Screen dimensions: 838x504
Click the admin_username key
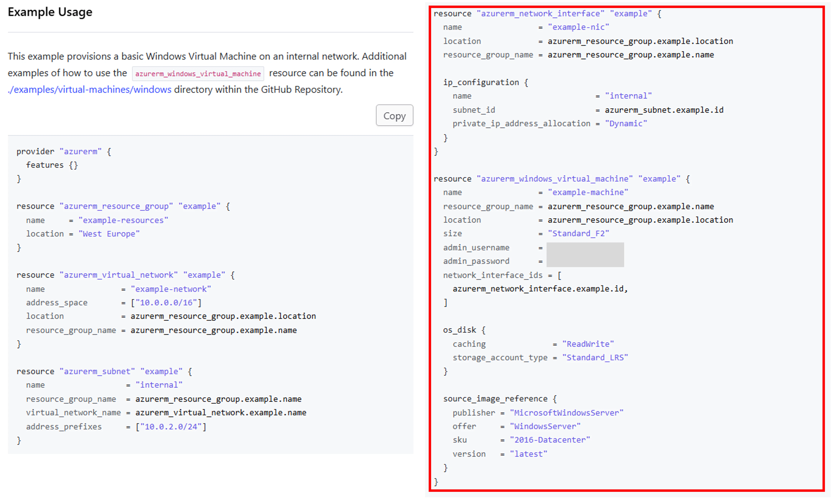tap(476, 248)
